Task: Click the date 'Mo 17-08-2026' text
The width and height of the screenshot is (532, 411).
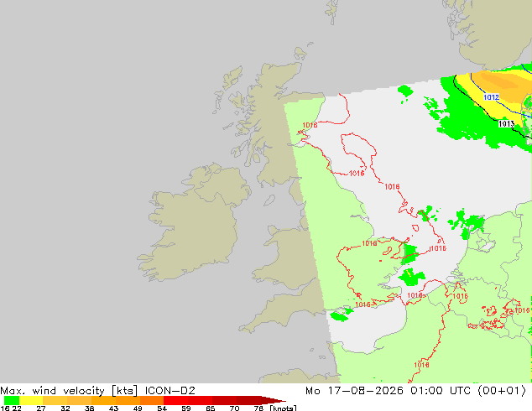Action: (354, 391)
